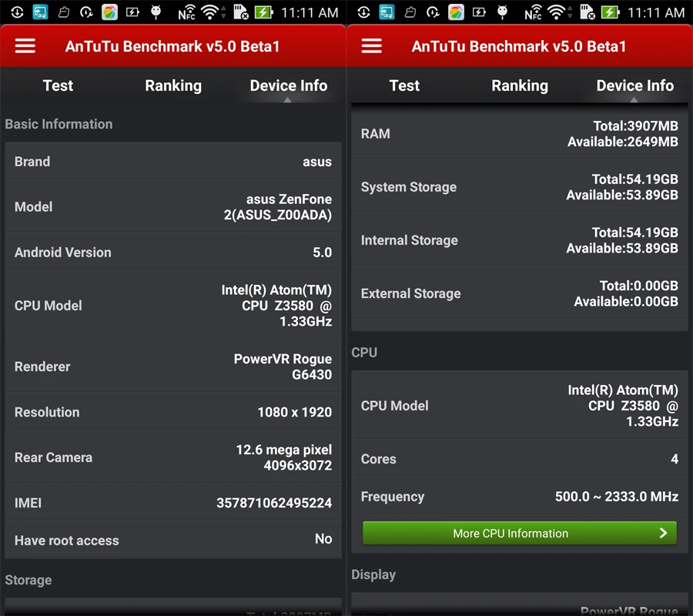Tap Storage section header on left screen
The height and width of the screenshot is (616, 693).
click(28, 580)
